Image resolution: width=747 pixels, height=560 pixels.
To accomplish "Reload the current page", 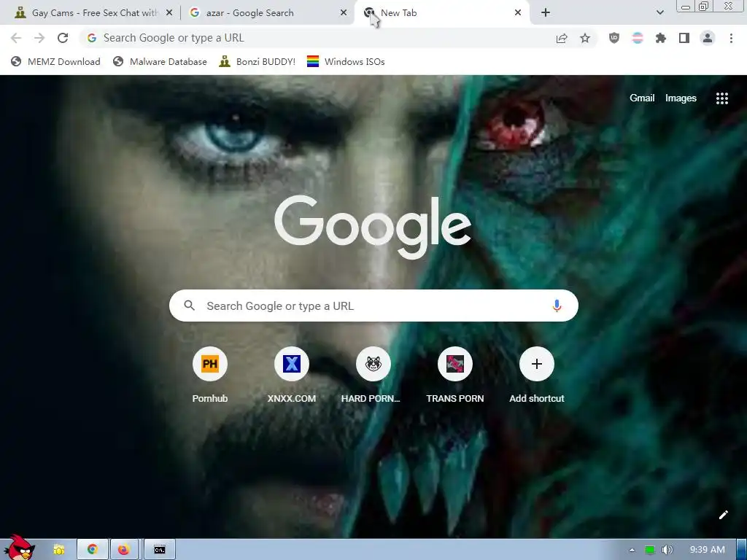I will [63, 38].
